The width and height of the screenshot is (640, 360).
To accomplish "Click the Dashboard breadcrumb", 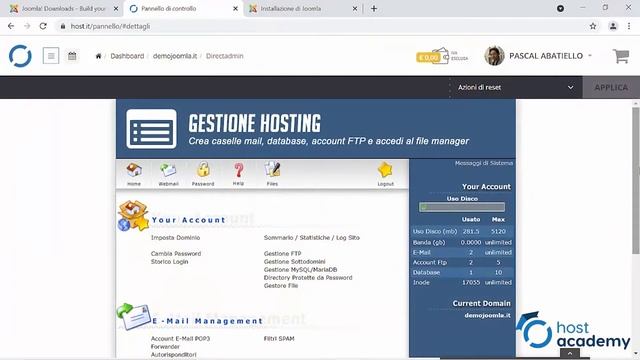I will (127, 56).
